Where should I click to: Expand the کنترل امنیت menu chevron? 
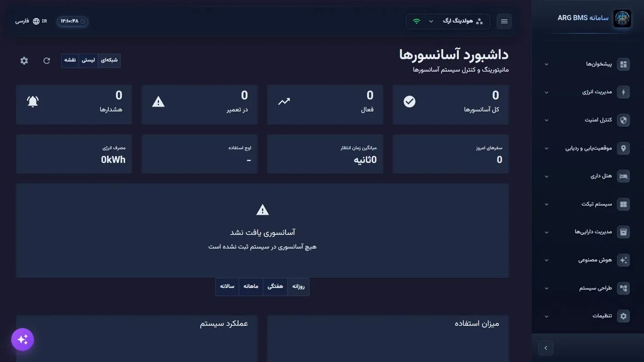click(546, 120)
